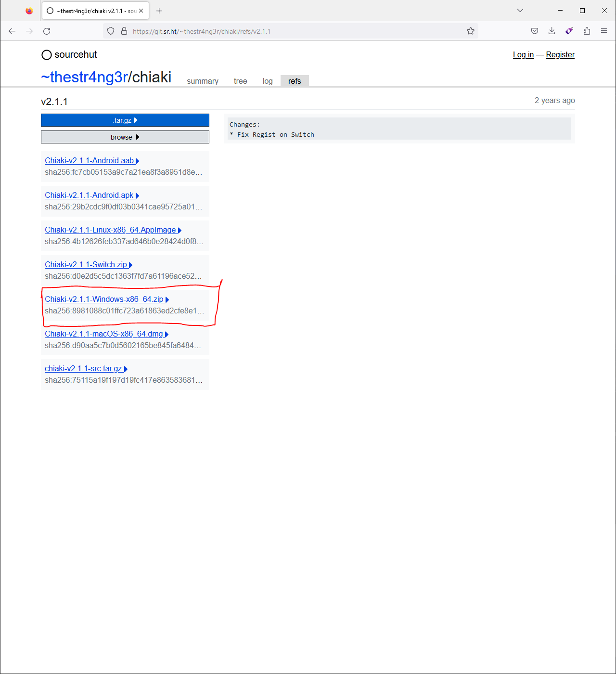Open the Firefox downloads icon
The height and width of the screenshot is (674, 616).
pyautogui.click(x=552, y=31)
